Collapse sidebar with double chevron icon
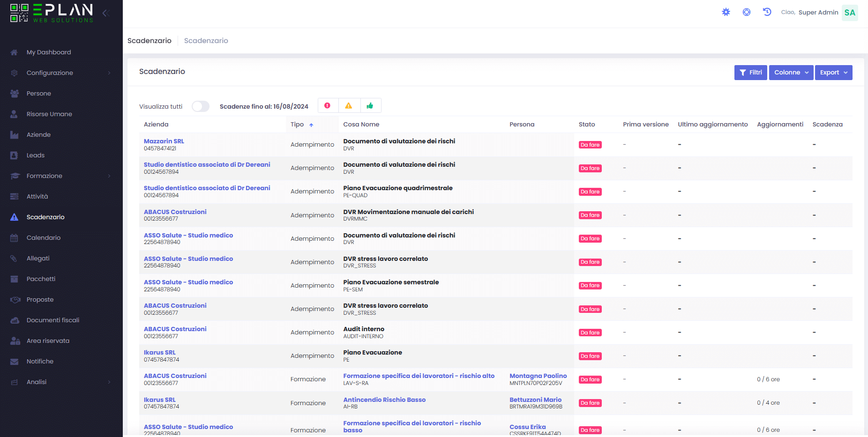The height and width of the screenshot is (437, 868). (x=106, y=13)
